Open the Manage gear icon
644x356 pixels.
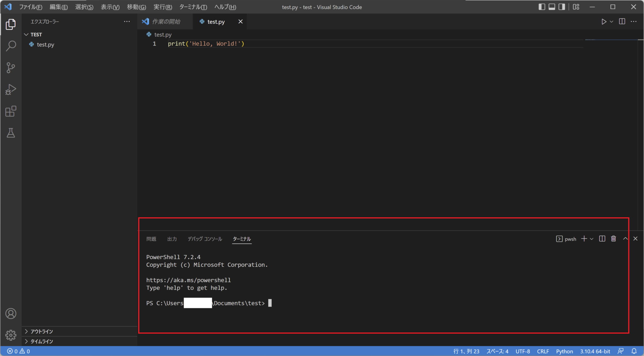(11, 335)
